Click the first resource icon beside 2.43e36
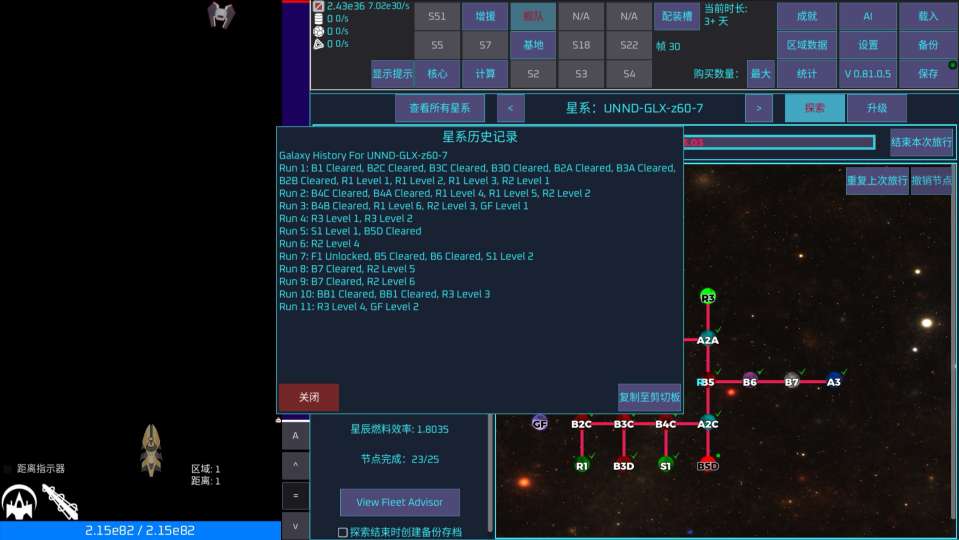 click(318, 6)
